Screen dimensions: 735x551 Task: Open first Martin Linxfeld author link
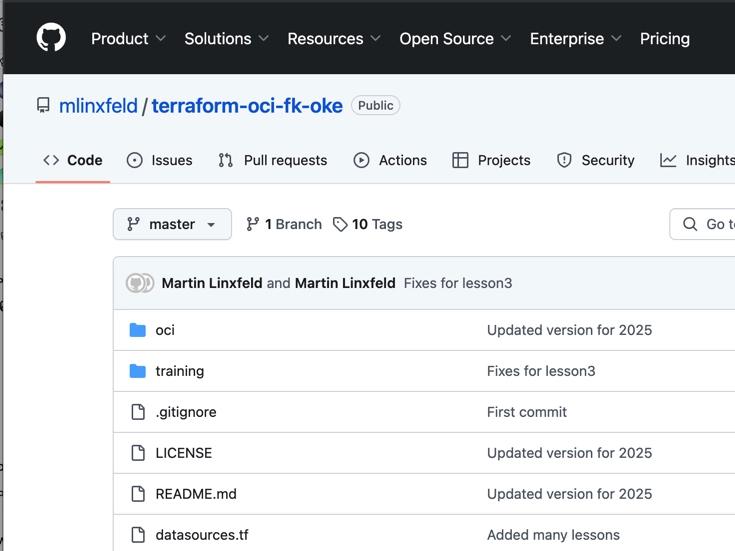(212, 283)
